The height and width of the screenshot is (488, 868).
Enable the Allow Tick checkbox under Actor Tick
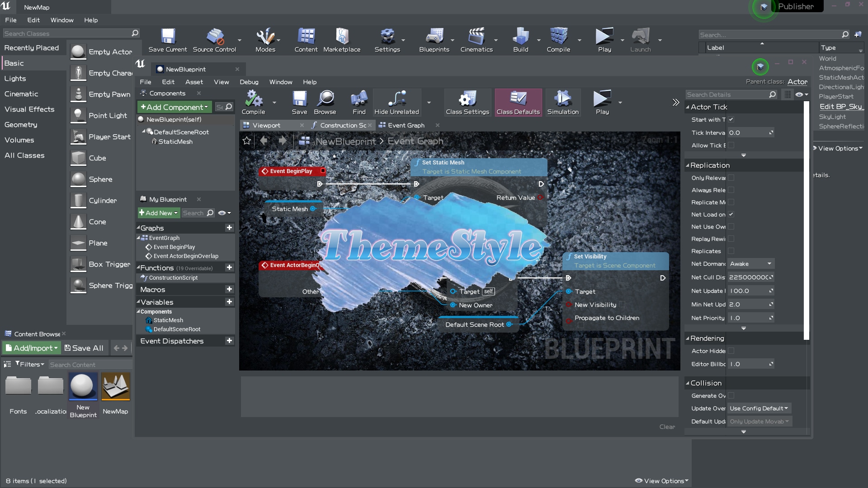(x=731, y=145)
